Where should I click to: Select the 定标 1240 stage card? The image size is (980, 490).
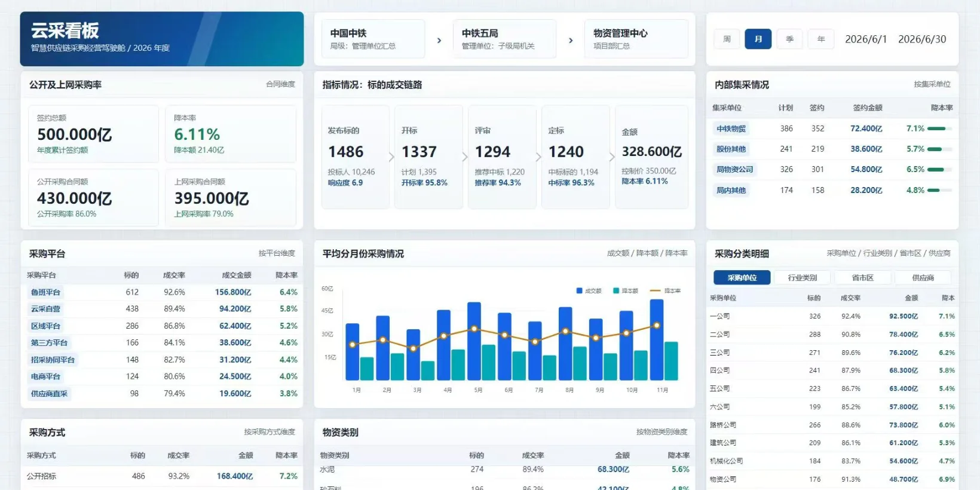pos(575,157)
